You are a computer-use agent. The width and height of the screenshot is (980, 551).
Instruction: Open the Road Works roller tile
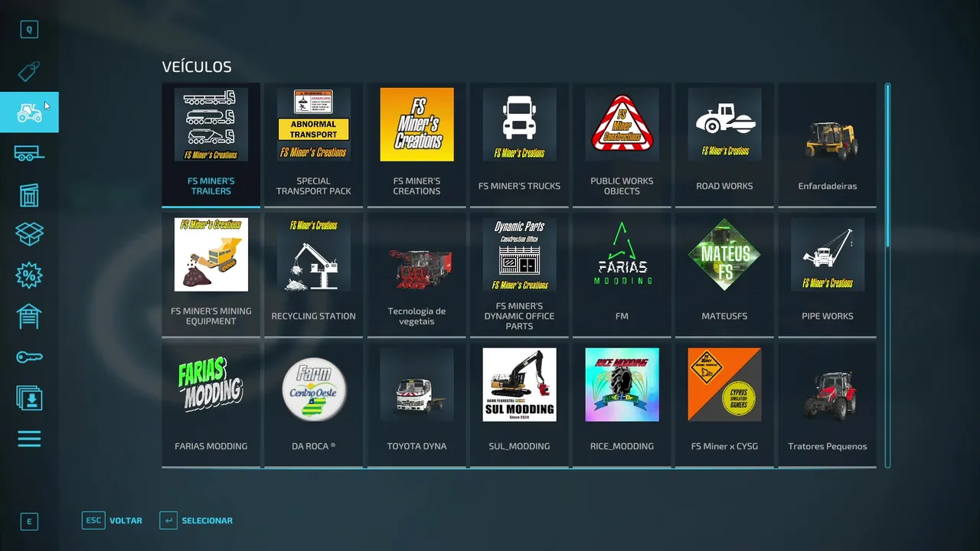click(x=724, y=145)
